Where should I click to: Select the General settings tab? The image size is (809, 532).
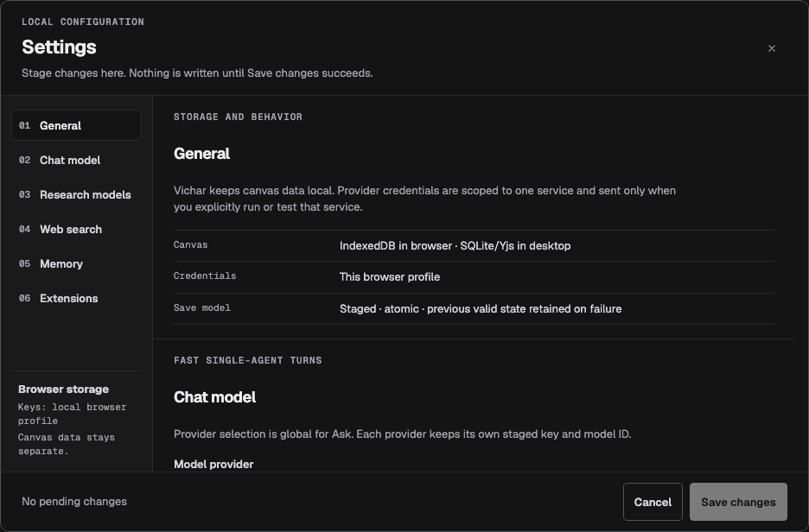pos(76,125)
